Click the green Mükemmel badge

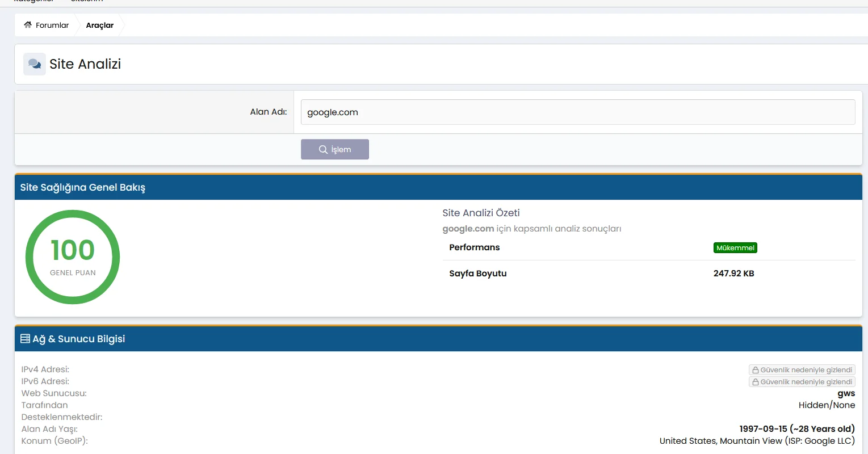(735, 248)
